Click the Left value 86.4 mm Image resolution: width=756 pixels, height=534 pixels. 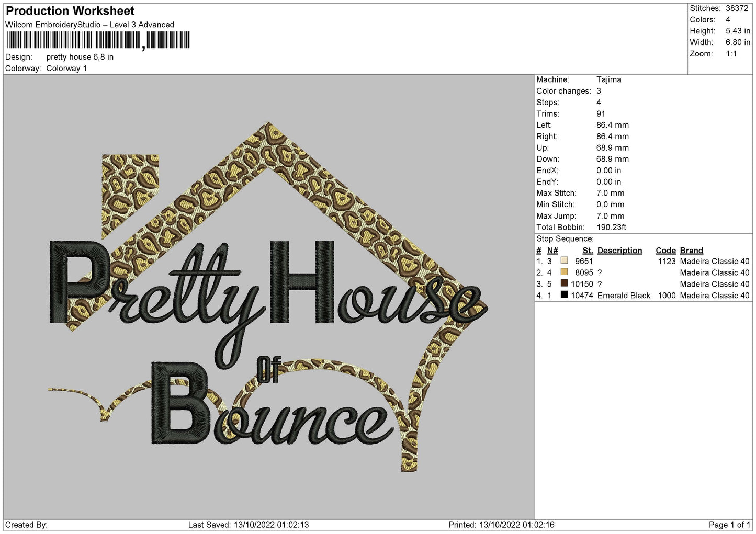613,125
